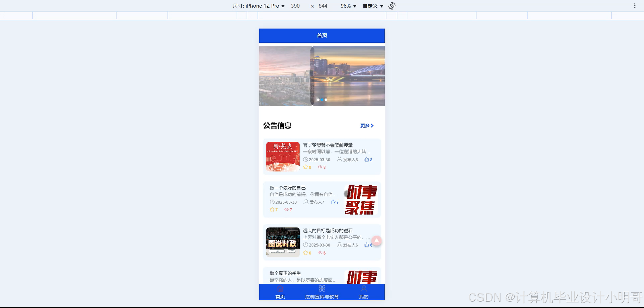Open the 自定义 throttling dropdown
This screenshot has height=308, width=644.
[x=372, y=6]
